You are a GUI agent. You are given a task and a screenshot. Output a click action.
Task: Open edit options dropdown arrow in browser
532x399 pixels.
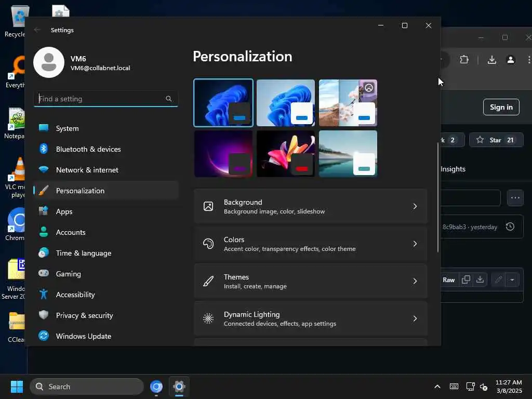[512, 280]
